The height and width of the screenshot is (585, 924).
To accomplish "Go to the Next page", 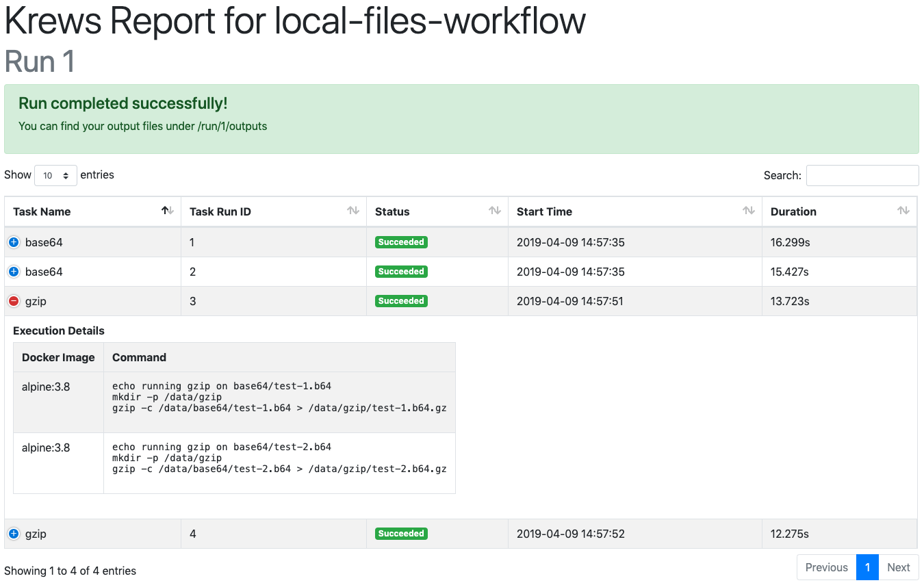I will coord(898,567).
